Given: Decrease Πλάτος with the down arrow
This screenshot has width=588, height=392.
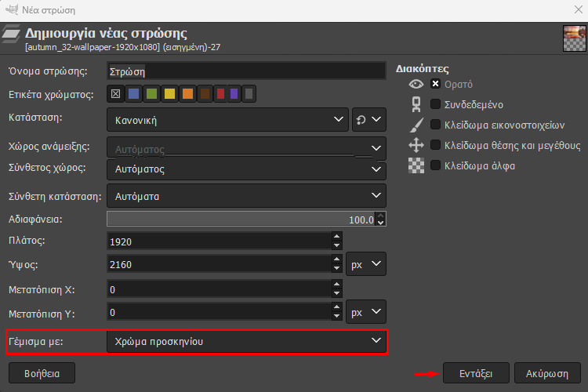Looking at the screenshot, I should click(x=337, y=245).
